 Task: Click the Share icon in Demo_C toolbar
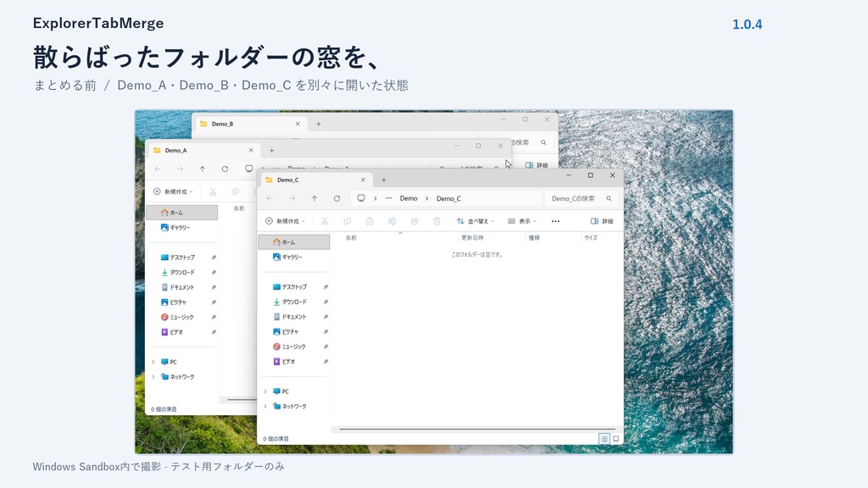[x=414, y=221]
